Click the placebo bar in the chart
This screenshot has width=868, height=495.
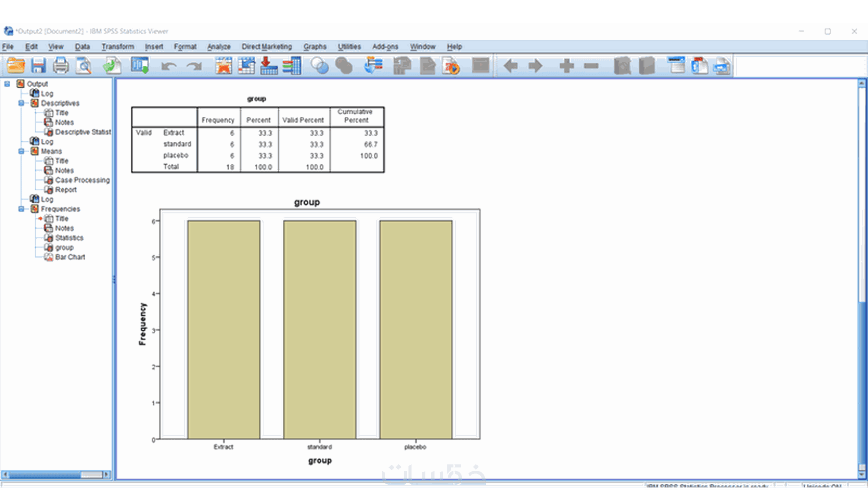click(x=416, y=330)
